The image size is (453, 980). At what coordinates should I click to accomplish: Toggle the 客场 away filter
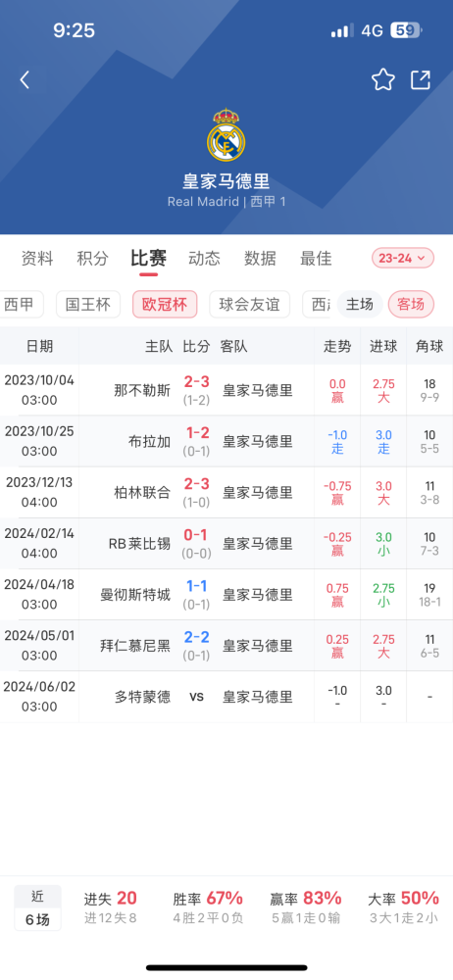[411, 305]
